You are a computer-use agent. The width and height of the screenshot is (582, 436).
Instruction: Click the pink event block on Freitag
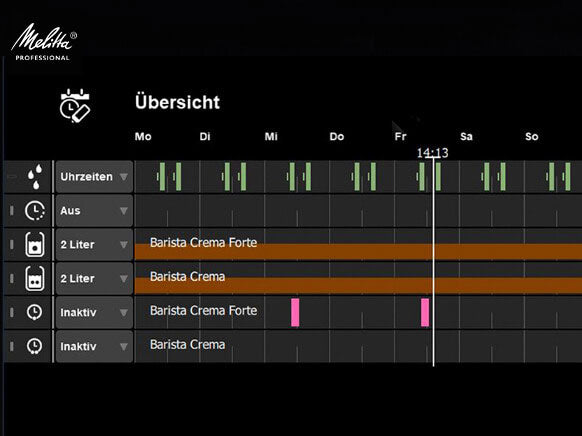point(425,312)
